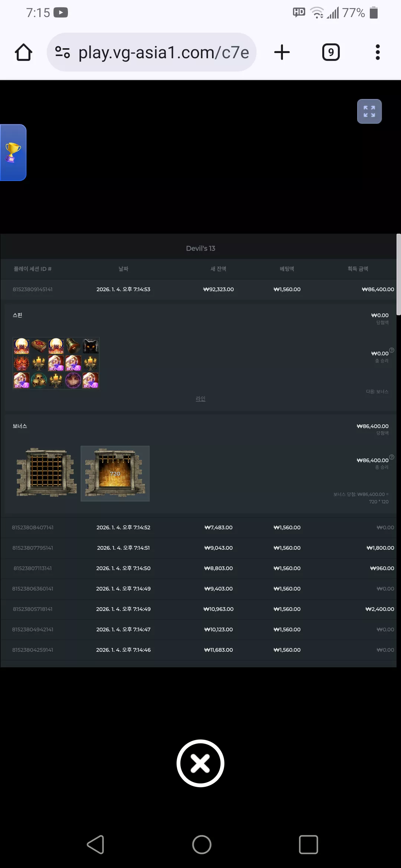Select the open bonus gate showing 720
Image resolution: width=401 pixels, height=868 pixels.
tap(115, 473)
